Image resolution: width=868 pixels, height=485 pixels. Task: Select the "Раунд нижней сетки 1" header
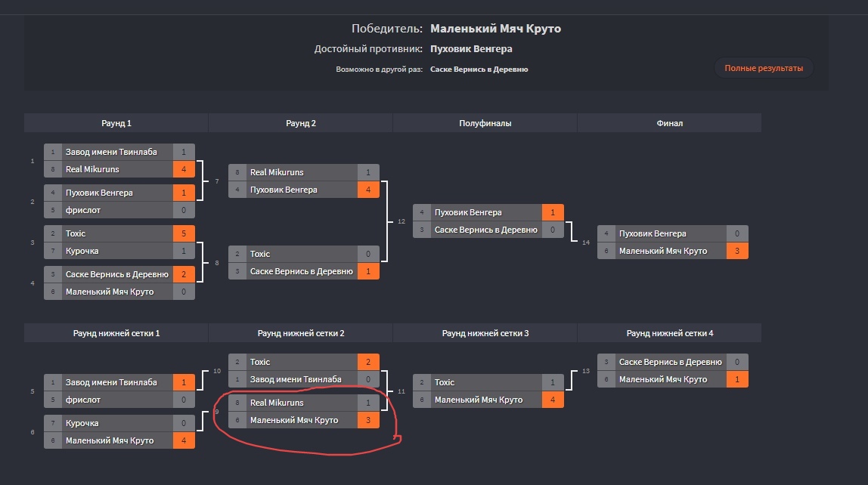116,333
